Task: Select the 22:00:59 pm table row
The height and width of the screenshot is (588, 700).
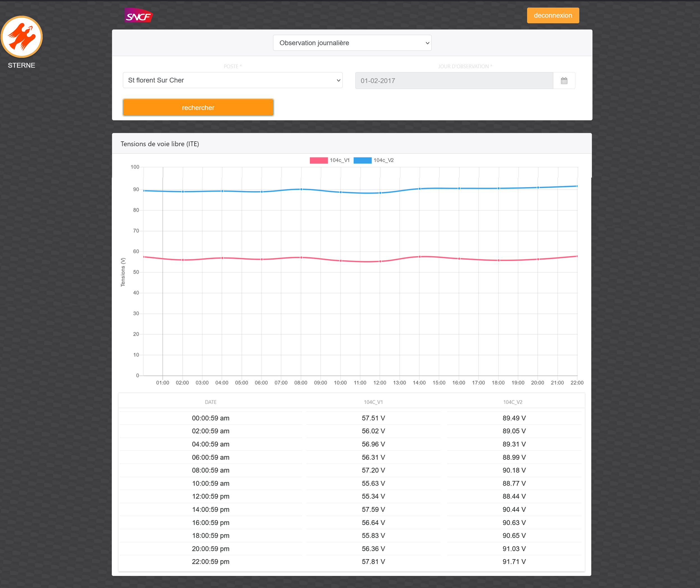Action: pyautogui.click(x=211, y=562)
